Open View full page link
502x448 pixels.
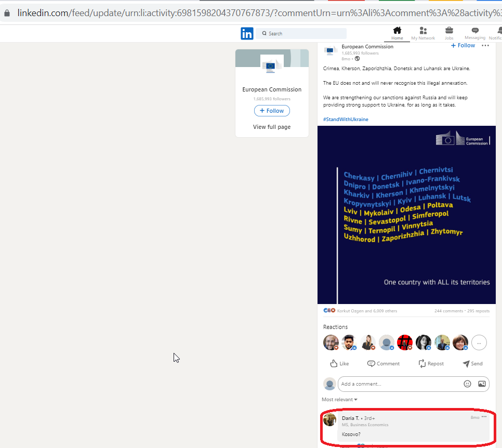(272, 127)
